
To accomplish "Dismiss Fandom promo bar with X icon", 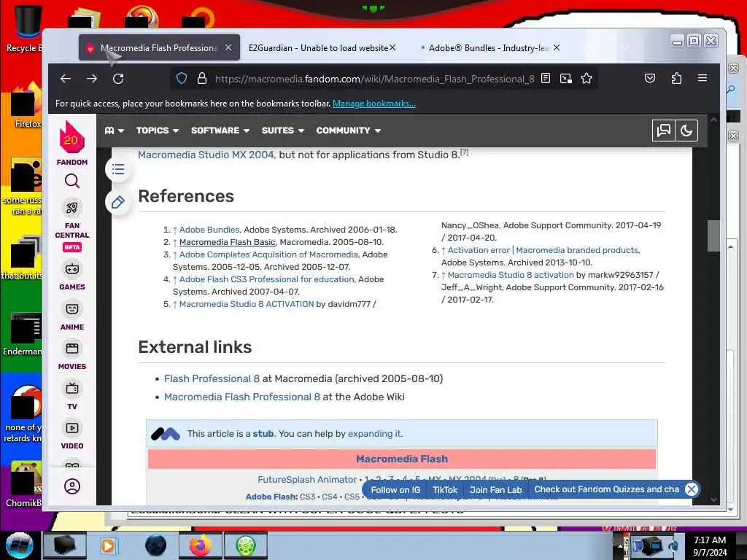I will point(692,489).
